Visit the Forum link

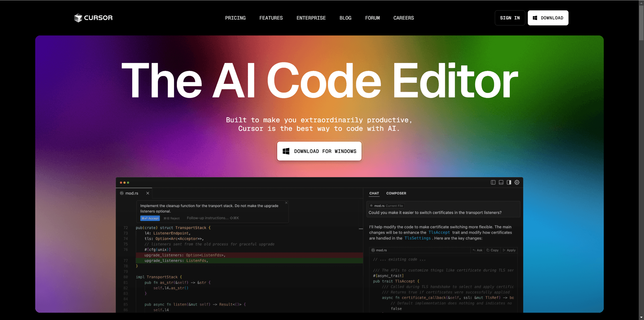pyautogui.click(x=372, y=18)
